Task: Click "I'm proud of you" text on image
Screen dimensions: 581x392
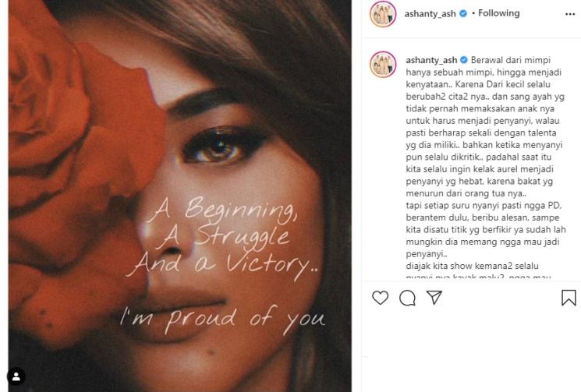Action: click(221, 317)
